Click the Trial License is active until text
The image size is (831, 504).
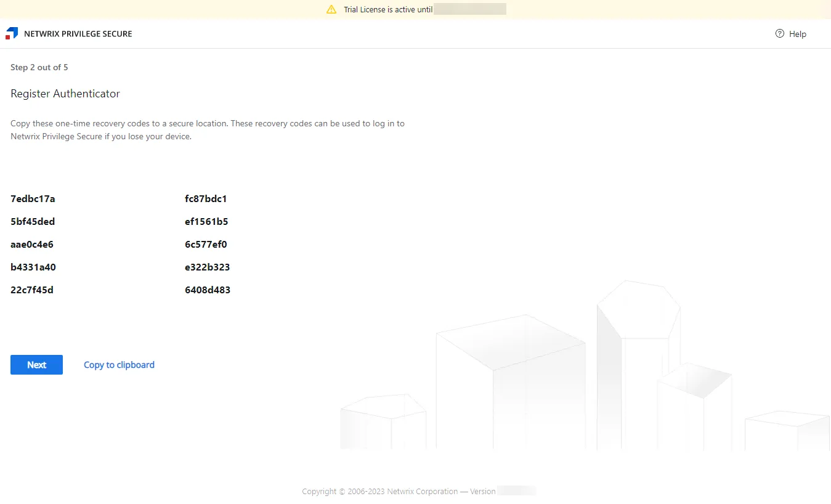click(388, 10)
